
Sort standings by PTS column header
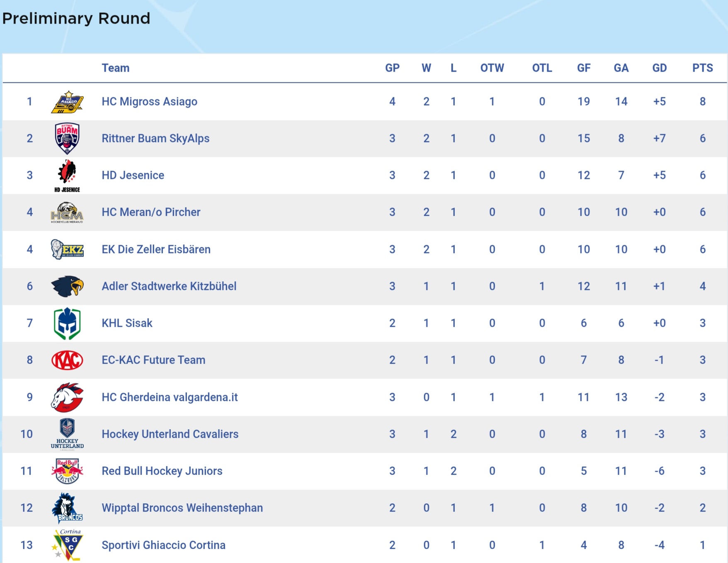(702, 68)
